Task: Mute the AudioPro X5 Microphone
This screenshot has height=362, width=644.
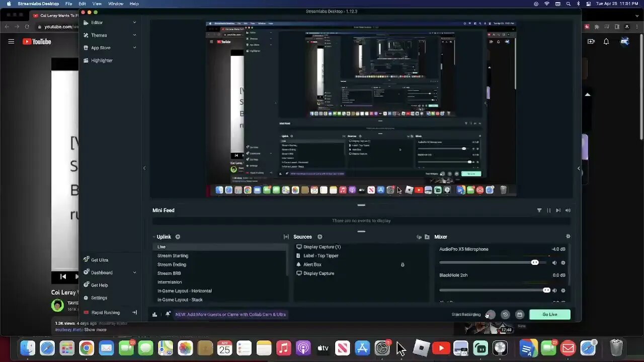Action: tap(554, 262)
